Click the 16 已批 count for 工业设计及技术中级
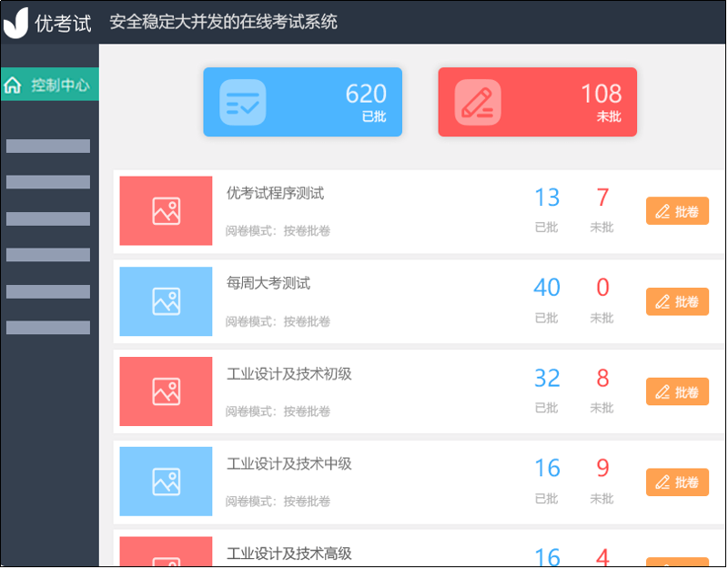Image resolution: width=728 pixels, height=569 pixels. pyautogui.click(x=547, y=468)
